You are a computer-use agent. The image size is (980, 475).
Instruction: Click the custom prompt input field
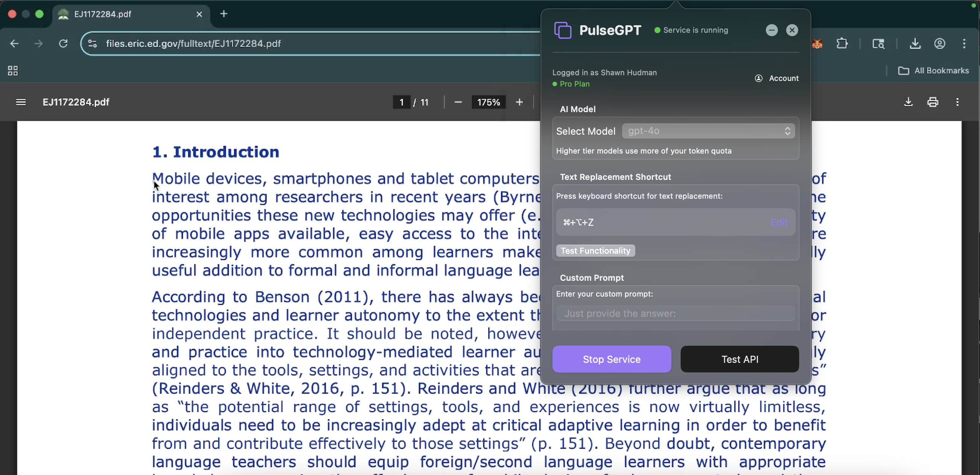(675, 313)
